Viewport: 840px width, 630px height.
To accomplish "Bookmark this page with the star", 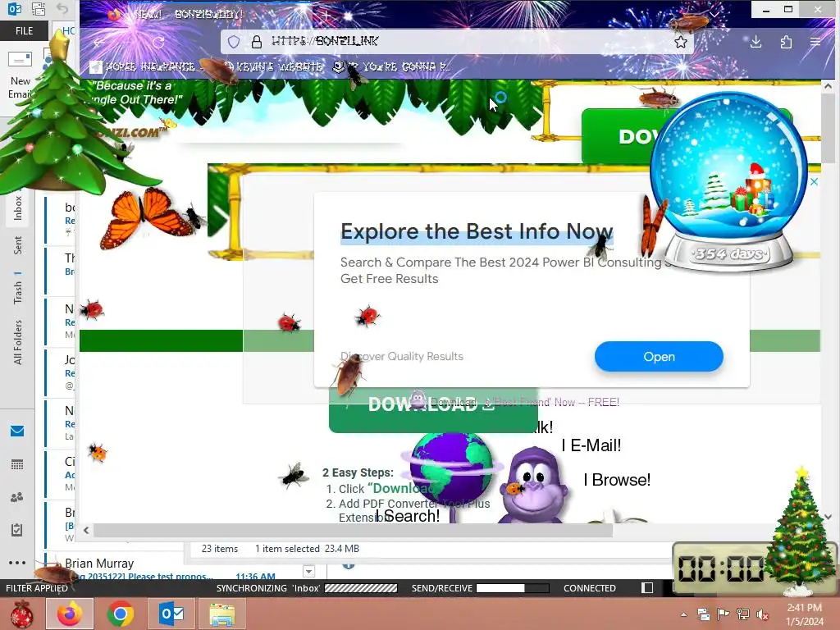I will (680, 42).
